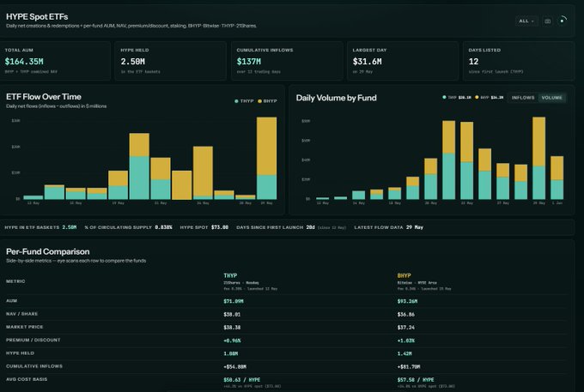584x392 pixels.
Task: Click the Daily Volume by Fund heading
Action: pos(337,98)
